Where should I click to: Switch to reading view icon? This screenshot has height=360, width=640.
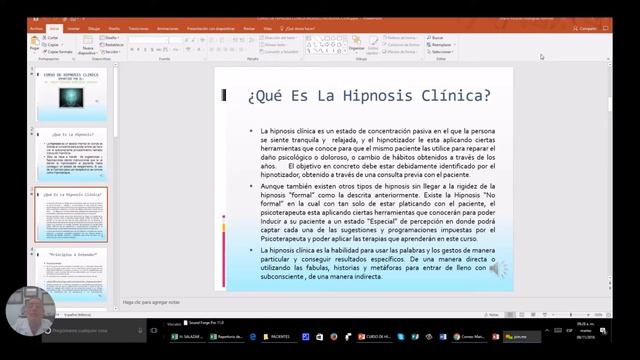(533, 315)
